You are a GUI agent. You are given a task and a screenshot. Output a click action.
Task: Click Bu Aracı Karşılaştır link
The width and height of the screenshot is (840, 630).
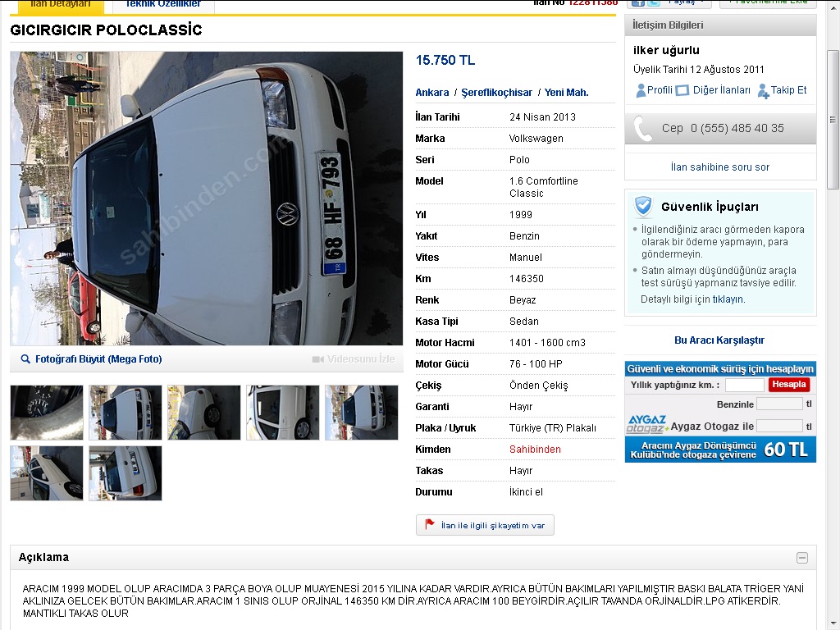coord(719,340)
